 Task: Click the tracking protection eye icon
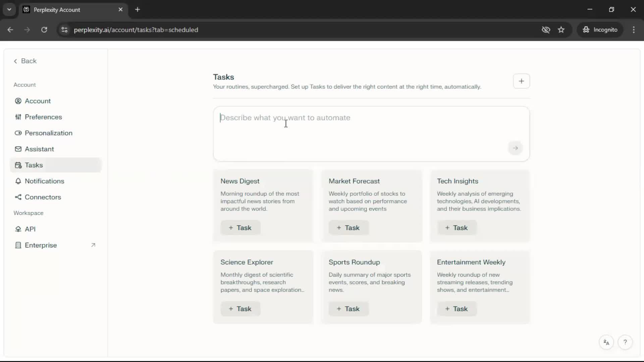[546, 30]
